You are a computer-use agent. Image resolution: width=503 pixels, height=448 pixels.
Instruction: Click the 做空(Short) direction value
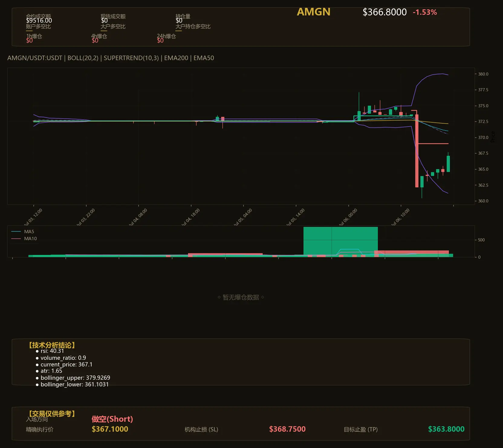click(112, 419)
